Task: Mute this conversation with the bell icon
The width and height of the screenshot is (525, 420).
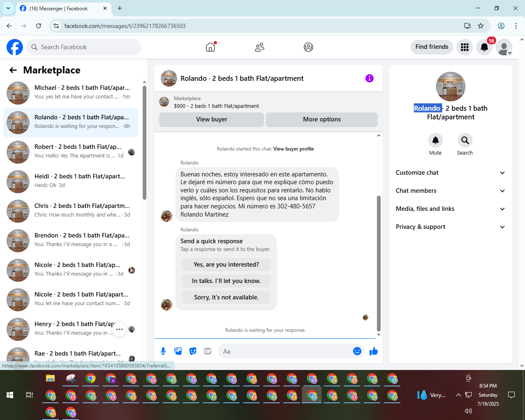Action: (436, 140)
